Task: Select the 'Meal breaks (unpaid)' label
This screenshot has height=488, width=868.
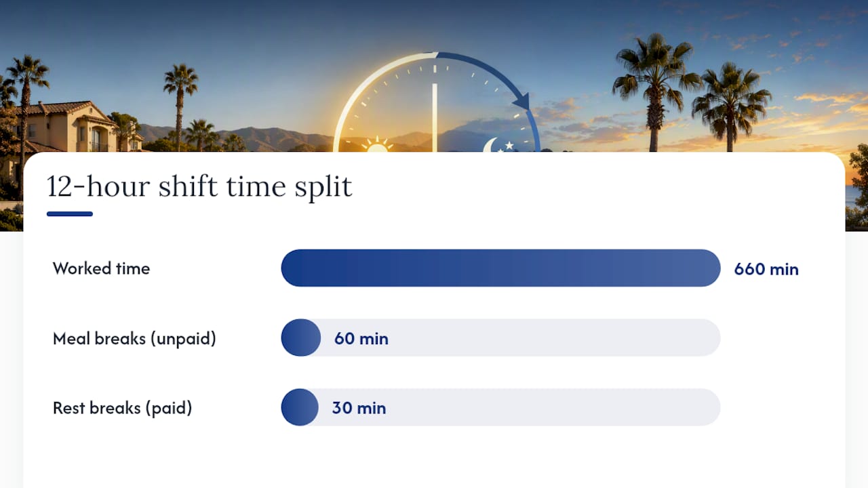Action: click(x=134, y=338)
